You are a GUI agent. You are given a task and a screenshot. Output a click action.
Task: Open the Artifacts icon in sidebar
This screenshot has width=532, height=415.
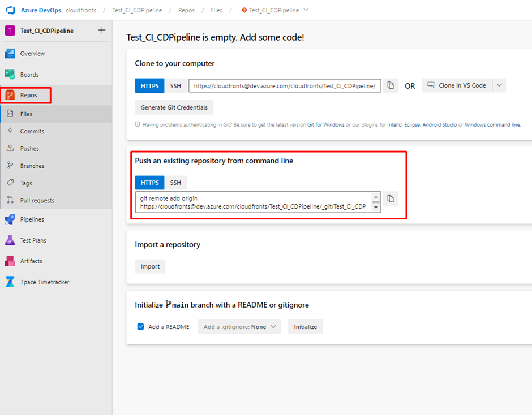coord(10,261)
